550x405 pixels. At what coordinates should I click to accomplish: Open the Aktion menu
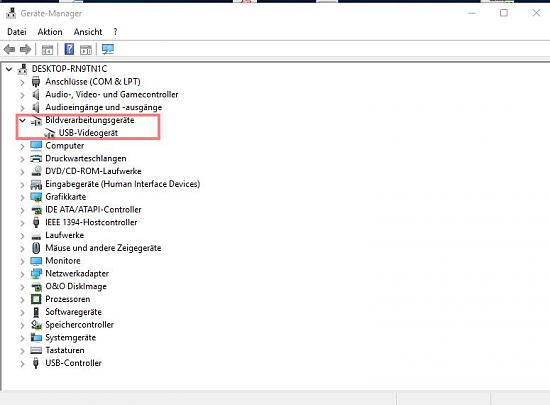50,32
